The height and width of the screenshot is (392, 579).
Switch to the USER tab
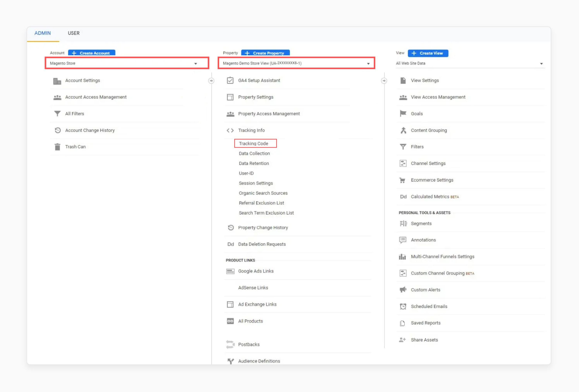click(74, 33)
